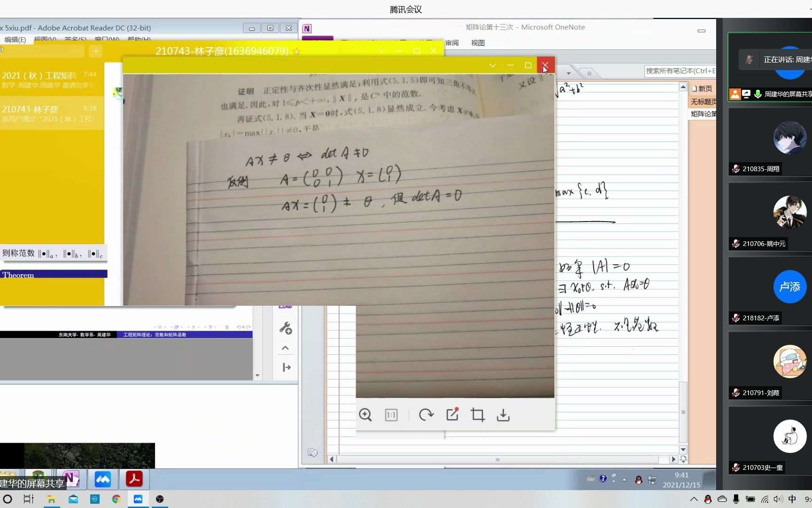The height and width of the screenshot is (508, 812).
Task: Open Tencent Meeting in shared screen taskbar
Action: coord(102,479)
